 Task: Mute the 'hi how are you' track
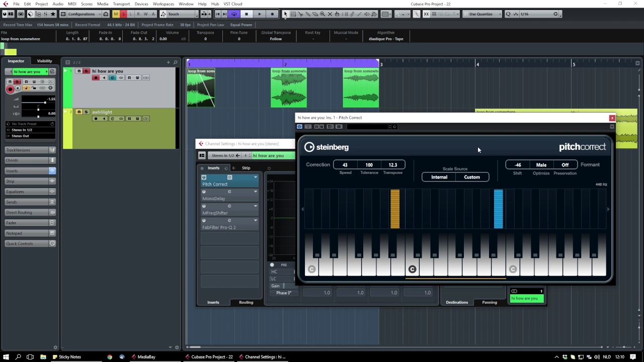(79, 71)
